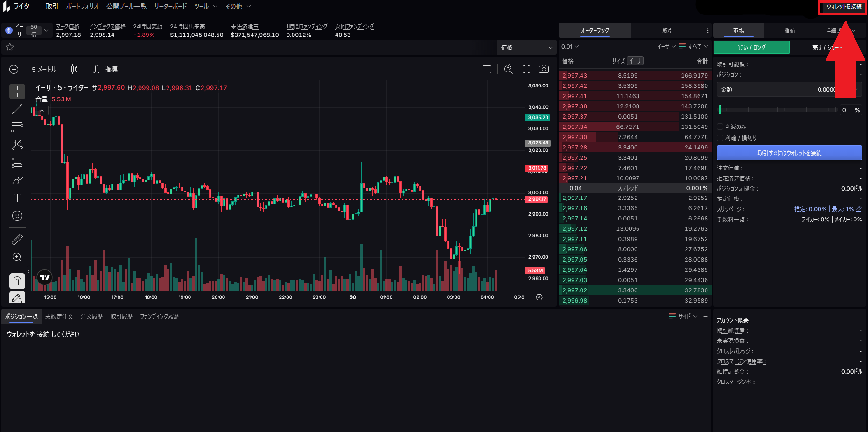Tick the 利確 / 損切り checkbox
The width and height of the screenshot is (868, 432).
coord(720,138)
